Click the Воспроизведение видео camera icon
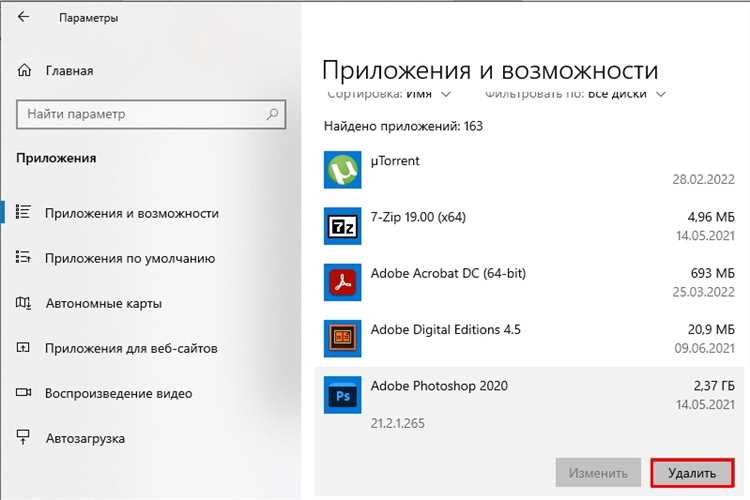Image resolution: width=750 pixels, height=500 pixels. 23,392
